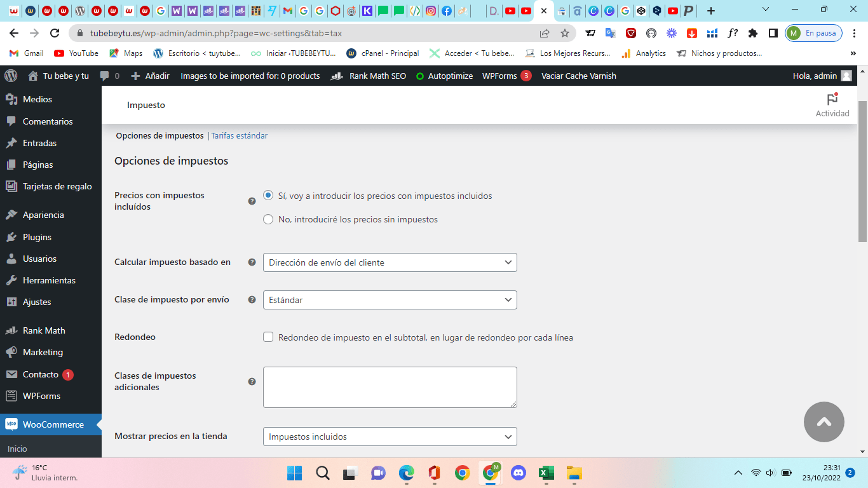Screen dimensions: 868x488
Task: Open 'Mostrar precios en la tienda' dropdown
Action: (390, 437)
